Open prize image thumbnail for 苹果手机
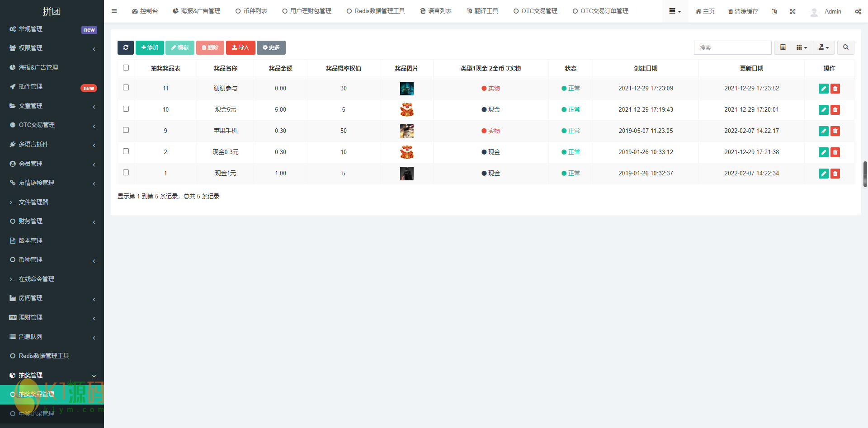The width and height of the screenshot is (868, 428). tap(407, 131)
